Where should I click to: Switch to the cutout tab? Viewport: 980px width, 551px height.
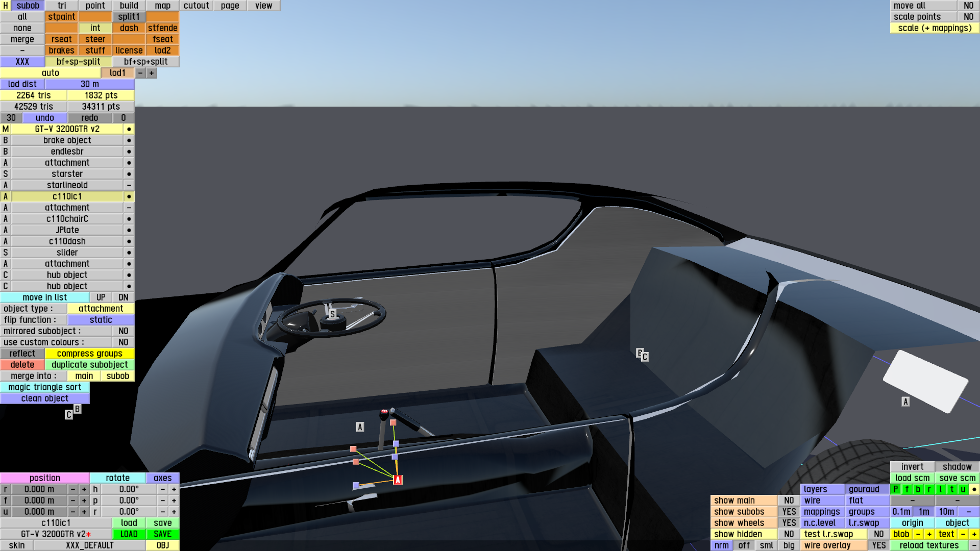tap(196, 6)
